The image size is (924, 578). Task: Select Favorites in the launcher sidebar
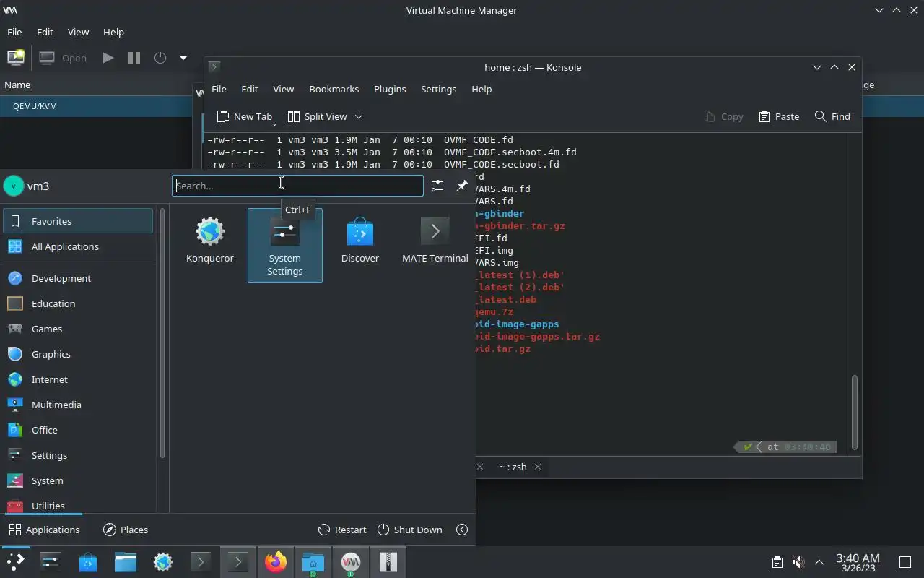point(78,221)
